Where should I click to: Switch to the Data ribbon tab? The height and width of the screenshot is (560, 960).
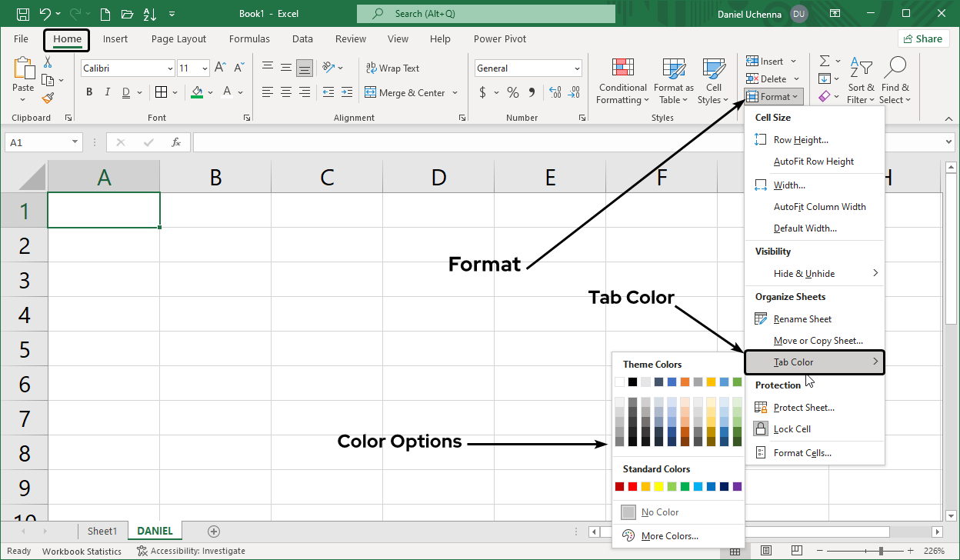tap(302, 38)
